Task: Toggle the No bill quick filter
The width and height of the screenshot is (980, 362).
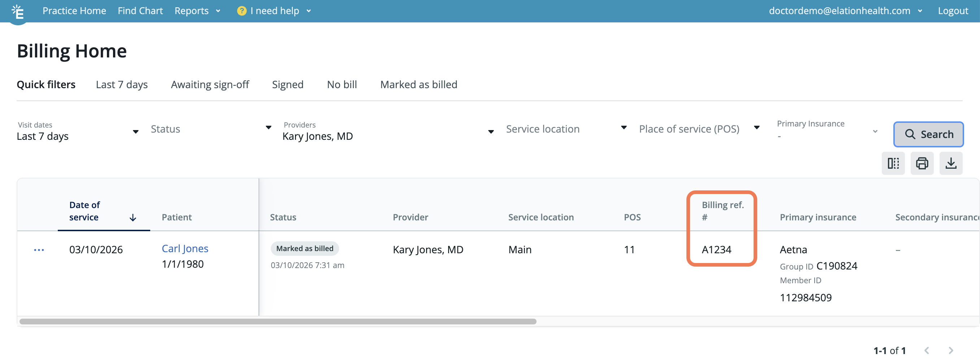Action: pos(342,85)
